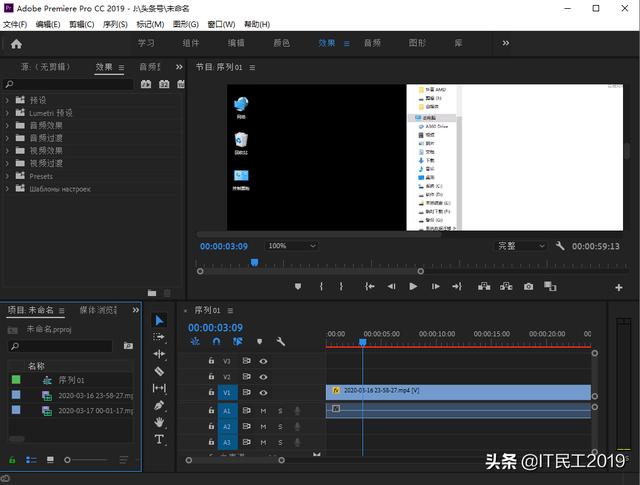Toggle V3 track output eye
Screen dimensions: 640x485
263,361
